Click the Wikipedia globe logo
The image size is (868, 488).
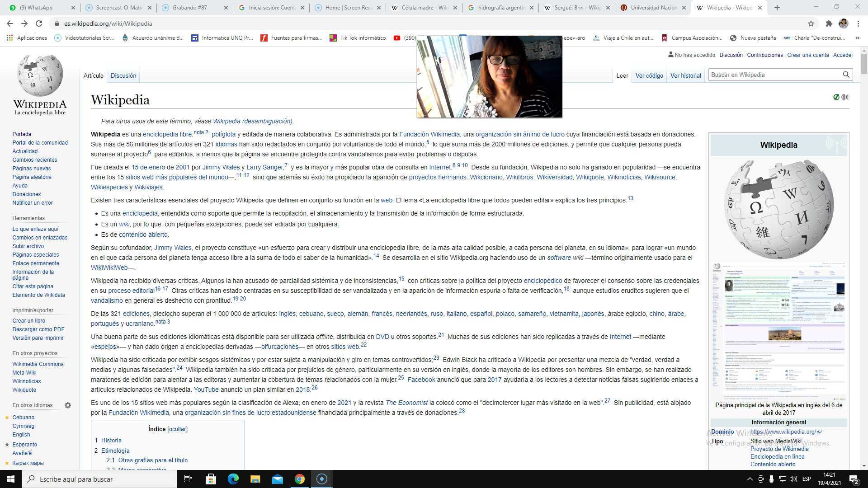tap(40, 77)
